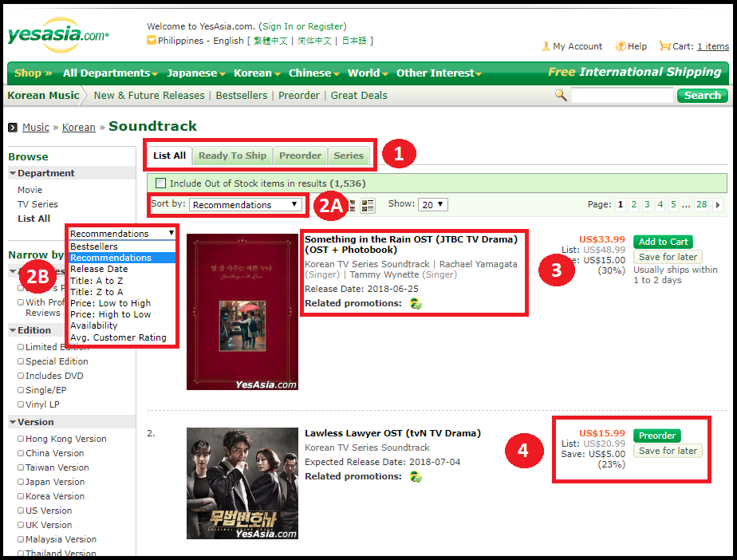Switch to Preorder tab

[300, 156]
